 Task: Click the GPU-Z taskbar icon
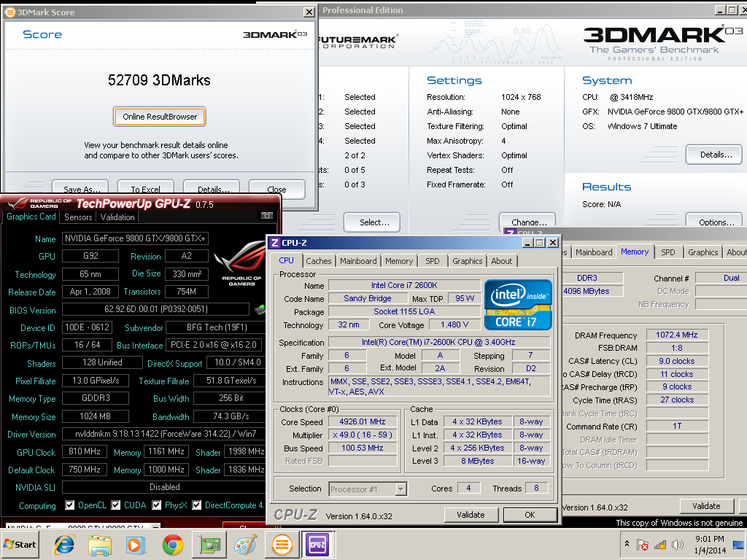[x=209, y=545]
